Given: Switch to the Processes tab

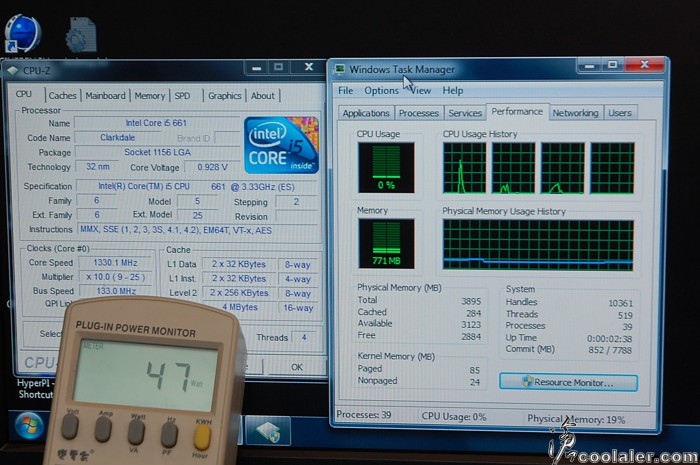Looking at the screenshot, I should pyautogui.click(x=419, y=113).
